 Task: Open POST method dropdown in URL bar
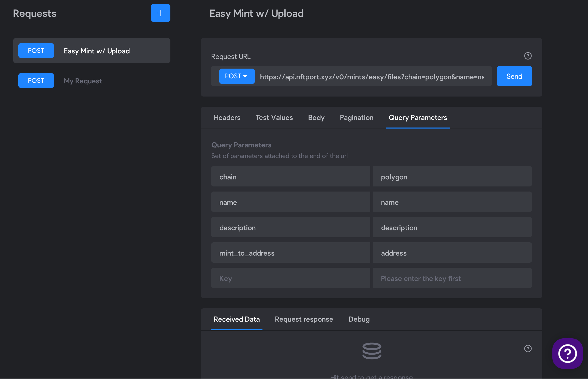(x=237, y=76)
